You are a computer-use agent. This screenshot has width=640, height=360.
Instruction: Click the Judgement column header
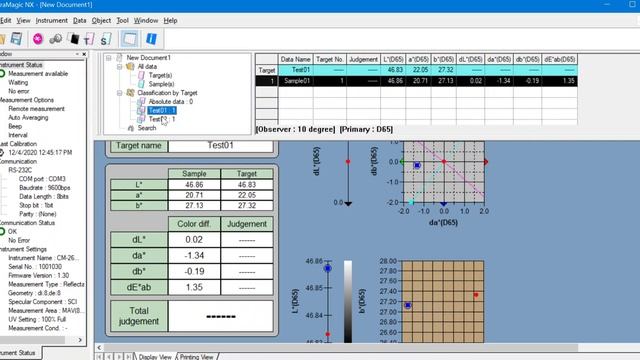click(x=363, y=59)
